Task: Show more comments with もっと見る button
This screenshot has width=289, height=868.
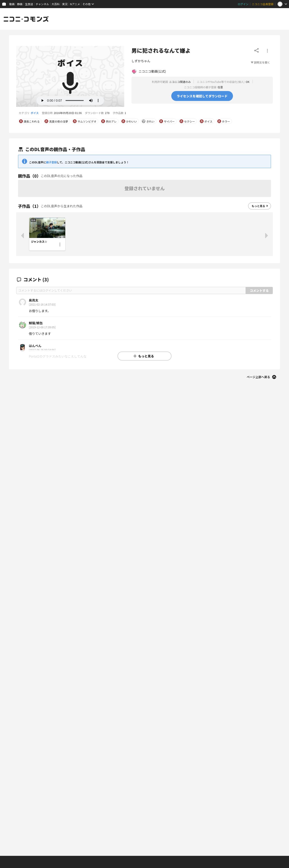Action: click(144, 356)
